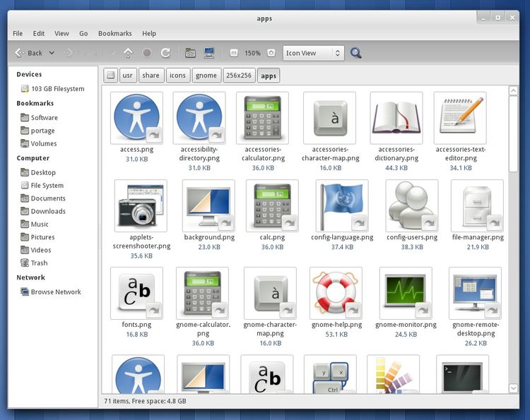Viewport: 530px width, 420px height.
Task: Open the Home folder from the toolbar
Action: (x=190, y=53)
